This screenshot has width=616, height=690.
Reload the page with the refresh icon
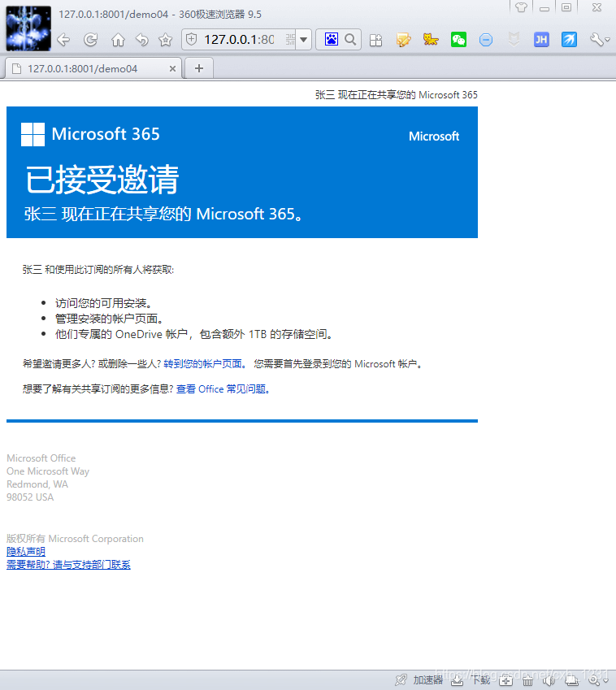91,40
